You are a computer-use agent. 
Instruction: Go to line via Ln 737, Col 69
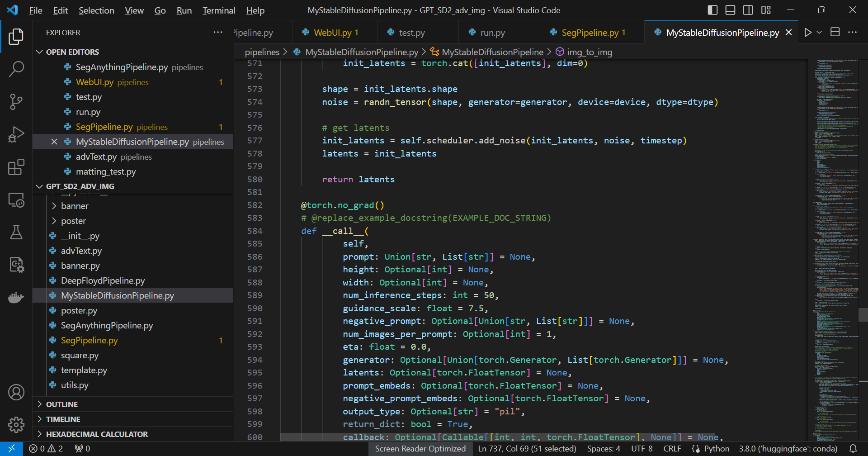(x=527, y=449)
